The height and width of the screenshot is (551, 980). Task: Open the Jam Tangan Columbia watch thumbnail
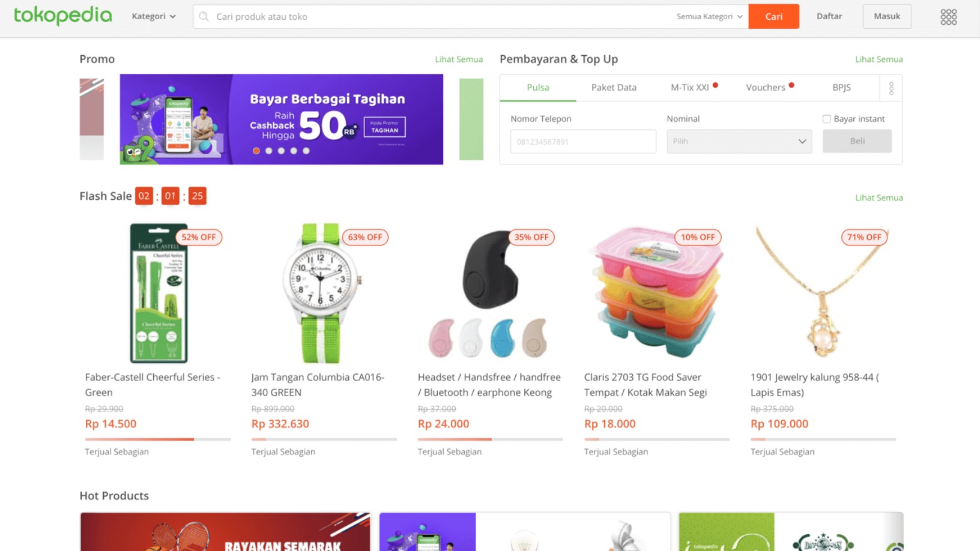click(320, 293)
